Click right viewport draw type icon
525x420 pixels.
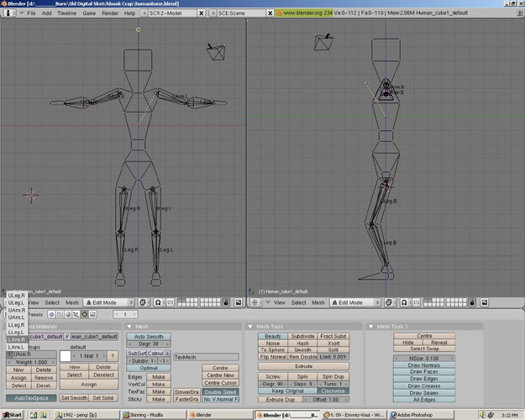389,302
